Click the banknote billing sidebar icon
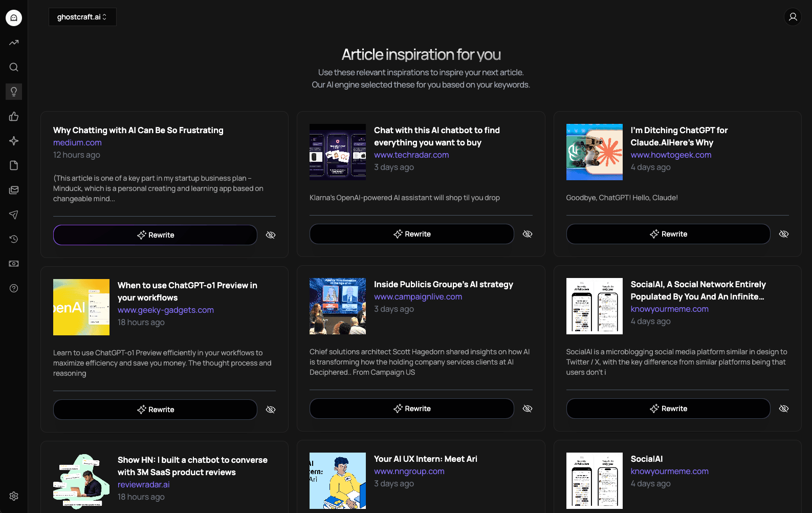Image resolution: width=812 pixels, height=513 pixels. click(x=14, y=264)
